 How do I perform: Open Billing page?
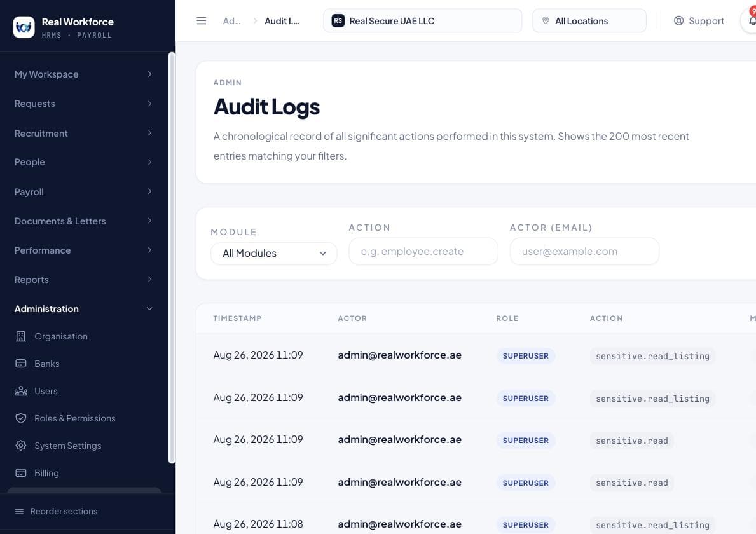point(83,473)
